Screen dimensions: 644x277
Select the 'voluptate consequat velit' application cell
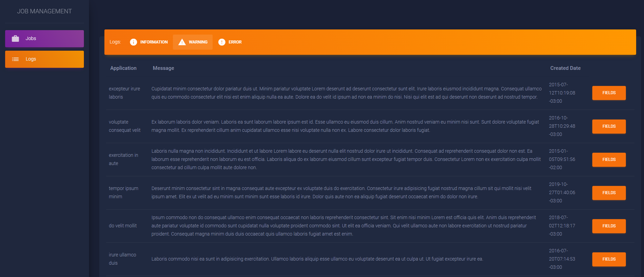tap(125, 126)
